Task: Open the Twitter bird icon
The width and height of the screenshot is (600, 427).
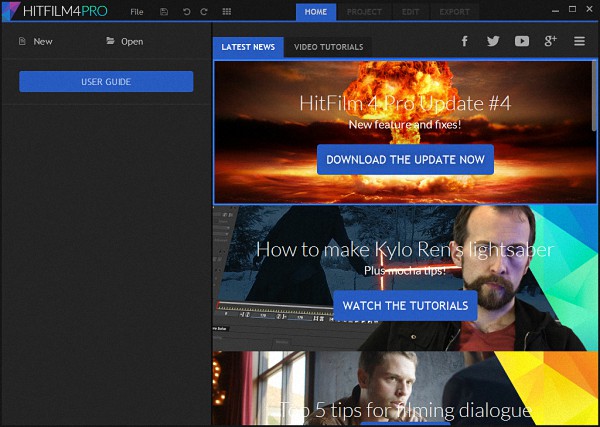Action: point(493,41)
